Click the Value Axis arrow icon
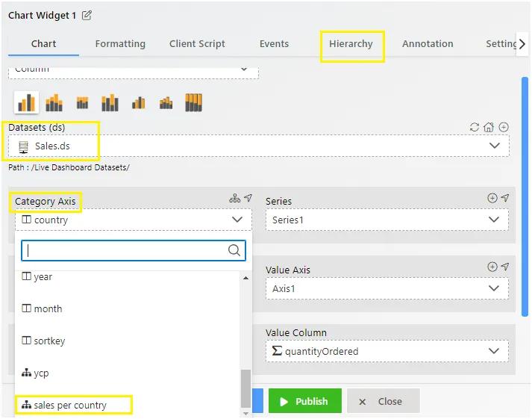532x419 pixels. point(505,267)
